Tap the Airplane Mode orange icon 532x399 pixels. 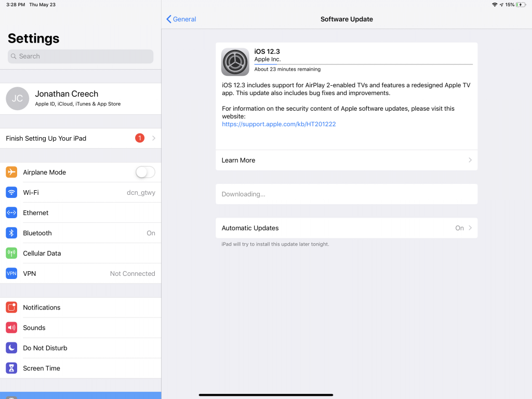[11, 172]
